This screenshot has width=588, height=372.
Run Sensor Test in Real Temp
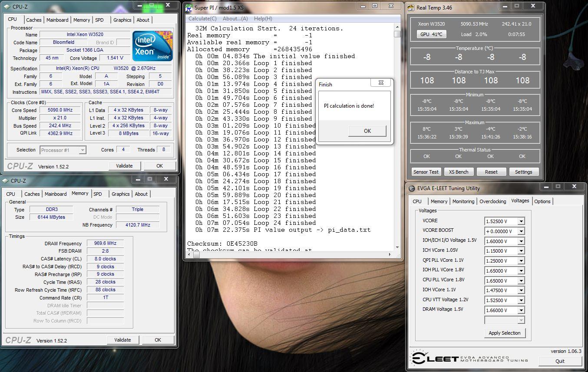tap(426, 172)
